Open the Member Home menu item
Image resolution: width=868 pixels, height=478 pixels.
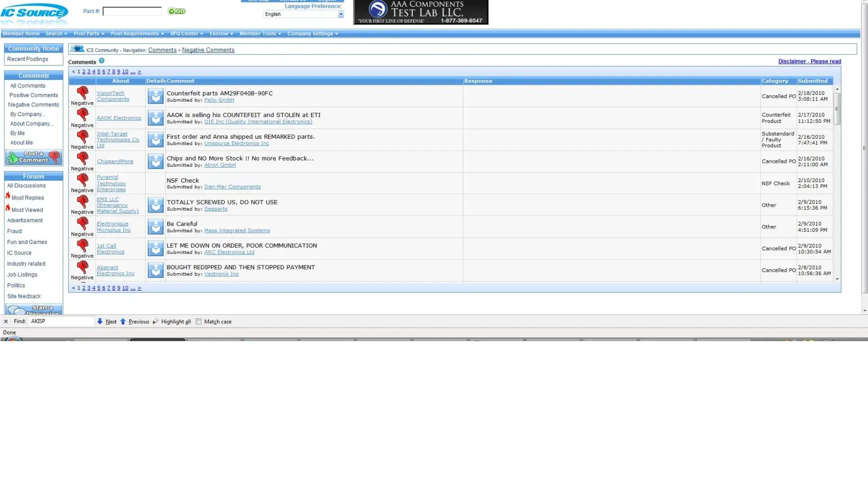point(21,34)
